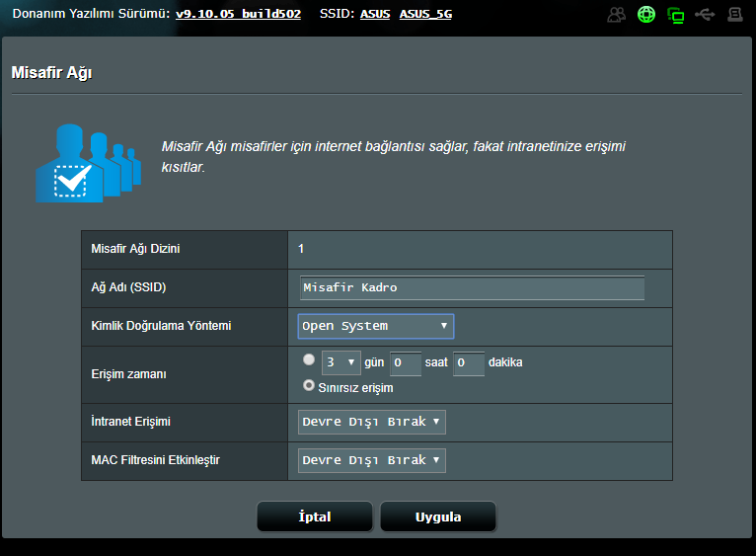The image size is (756, 556).
Task: Click the Sınırsız erişim label text
Action: [x=356, y=388]
